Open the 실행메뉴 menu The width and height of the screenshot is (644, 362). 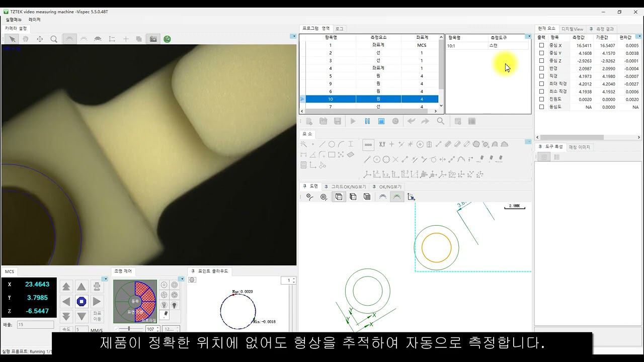14,20
